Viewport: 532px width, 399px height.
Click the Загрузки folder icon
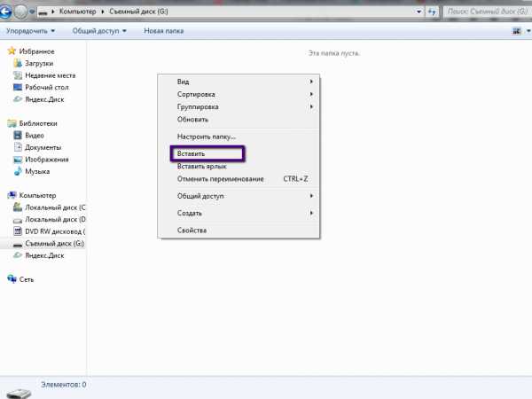tap(18, 63)
